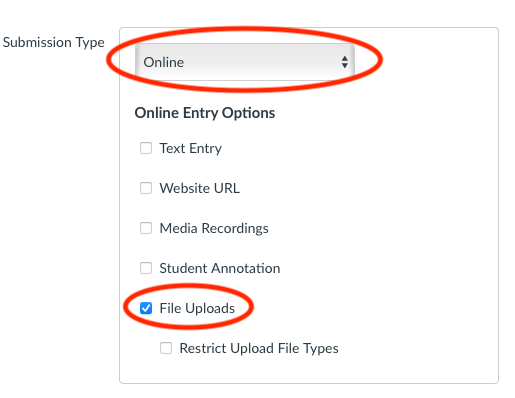Click the blue checkmark icon
This screenshot has height=398, width=515.
click(146, 308)
